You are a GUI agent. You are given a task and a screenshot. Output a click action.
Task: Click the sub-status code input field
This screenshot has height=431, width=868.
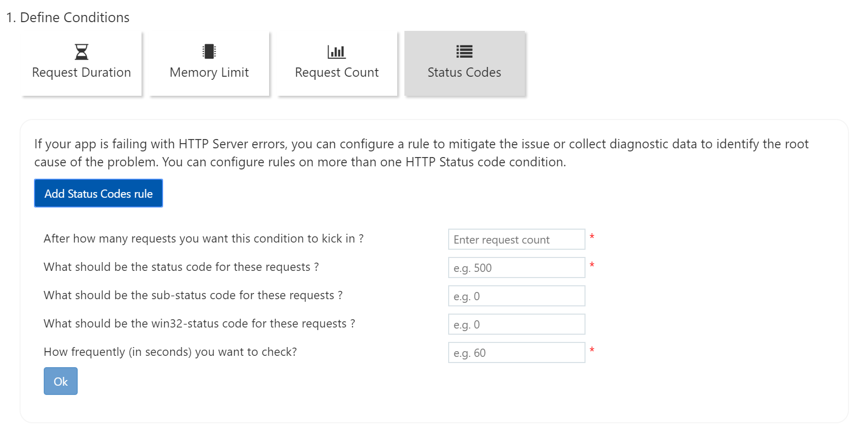(516, 296)
